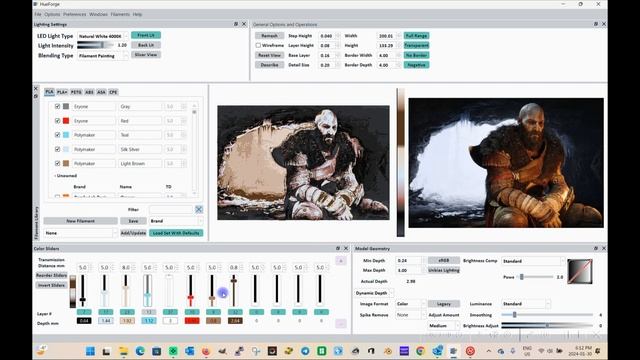Open Blender from the taskbar

pyautogui.click(x=388, y=351)
